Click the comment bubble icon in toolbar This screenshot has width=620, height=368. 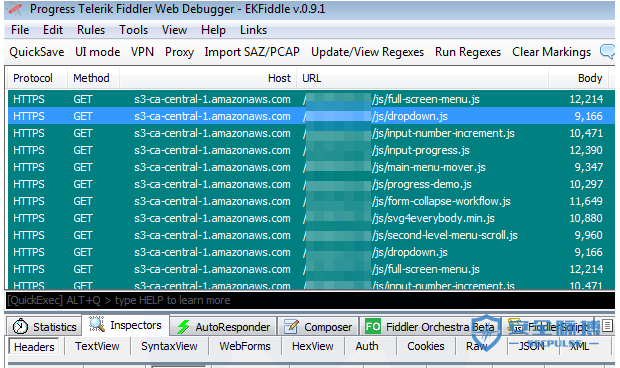pyautogui.click(x=608, y=51)
